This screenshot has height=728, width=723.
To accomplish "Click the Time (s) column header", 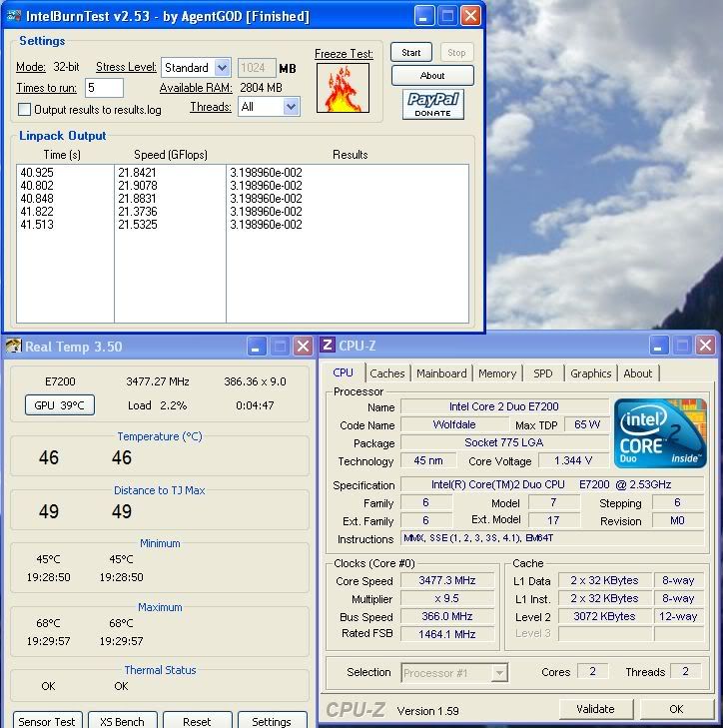I will (62, 155).
